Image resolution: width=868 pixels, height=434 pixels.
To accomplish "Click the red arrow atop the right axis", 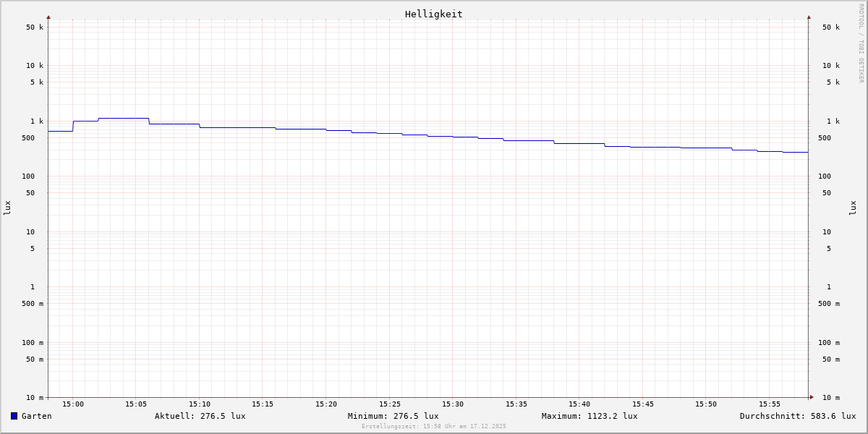I will pyautogui.click(x=809, y=17).
